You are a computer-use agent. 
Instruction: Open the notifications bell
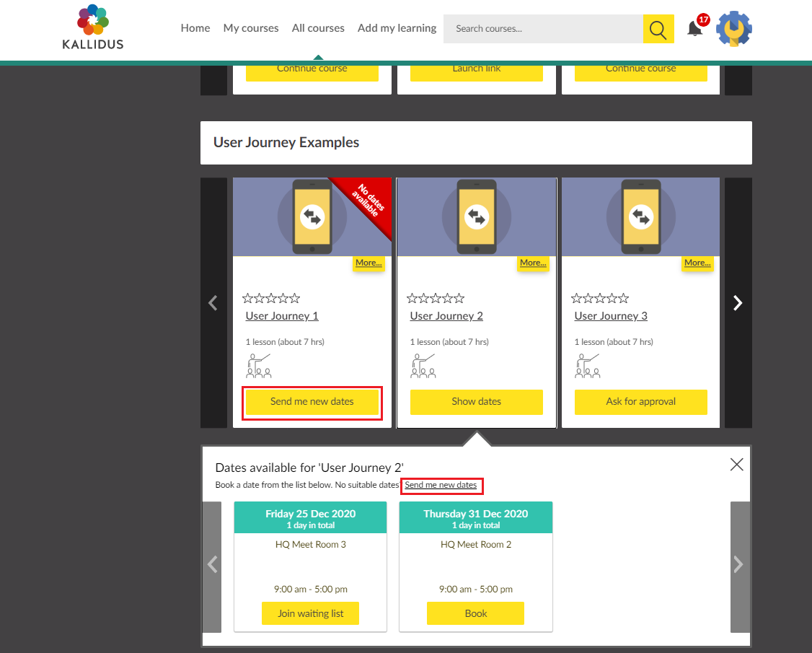tap(694, 29)
